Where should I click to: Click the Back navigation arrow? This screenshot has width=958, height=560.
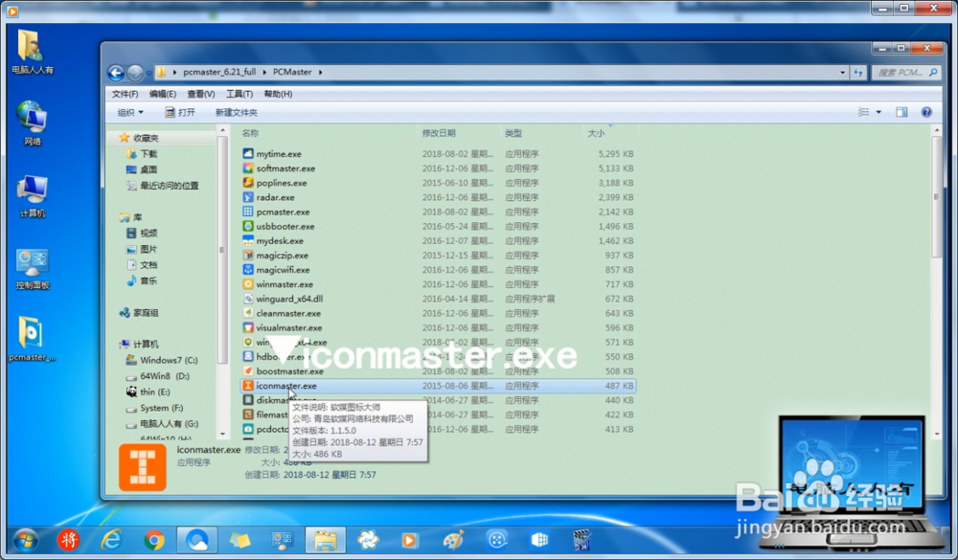click(116, 73)
